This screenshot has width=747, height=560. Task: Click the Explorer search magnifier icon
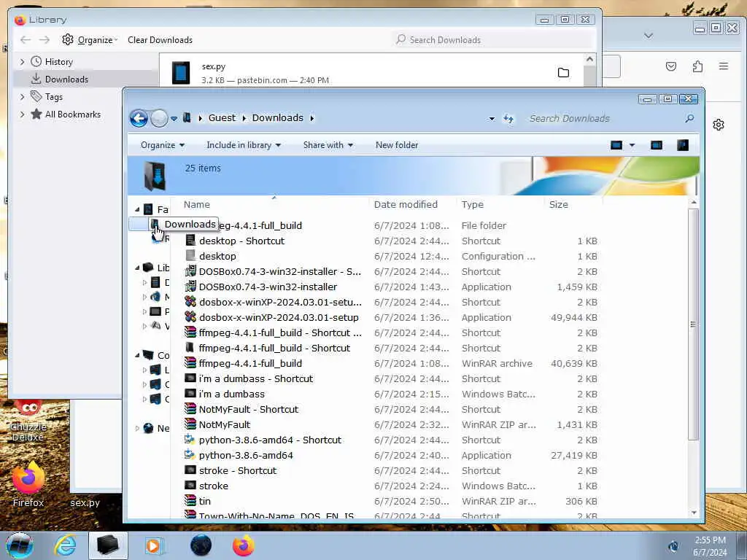(x=689, y=118)
